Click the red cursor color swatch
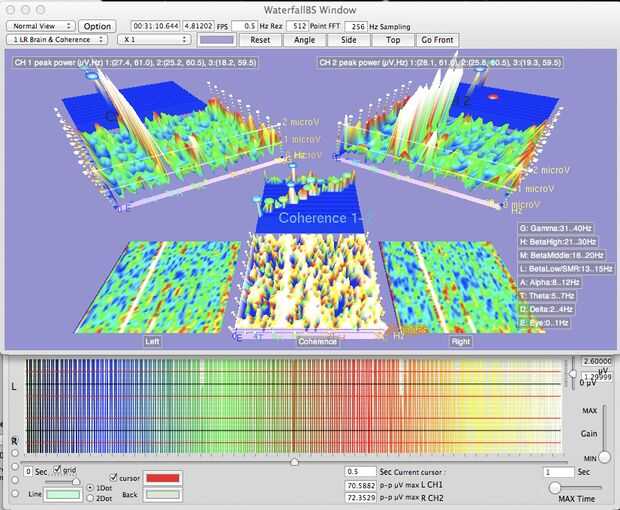 [x=163, y=478]
